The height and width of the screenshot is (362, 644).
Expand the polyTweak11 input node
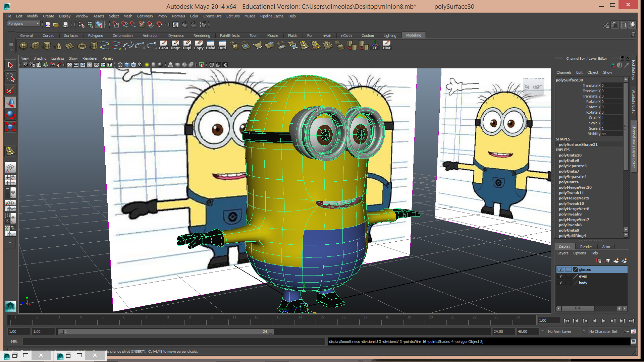571,193
